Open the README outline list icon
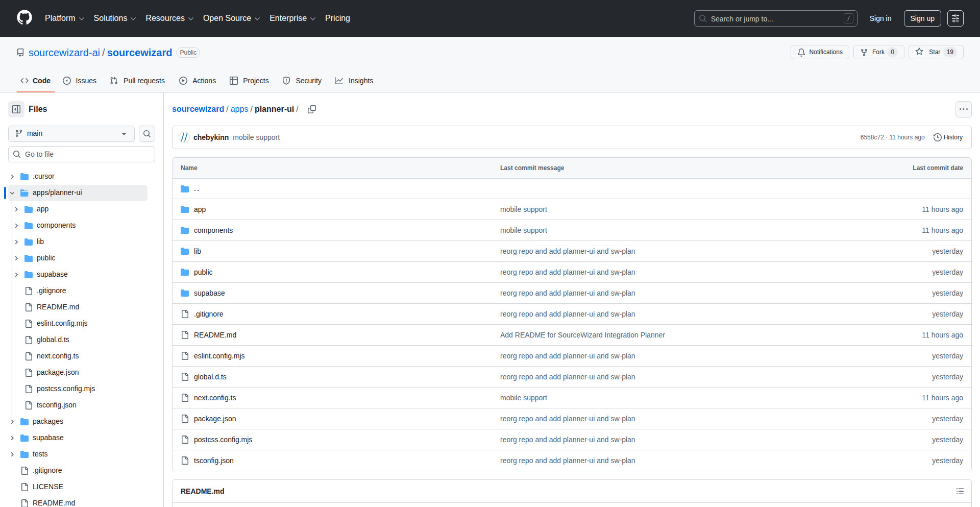This screenshot has height=507, width=980. pos(960,491)
